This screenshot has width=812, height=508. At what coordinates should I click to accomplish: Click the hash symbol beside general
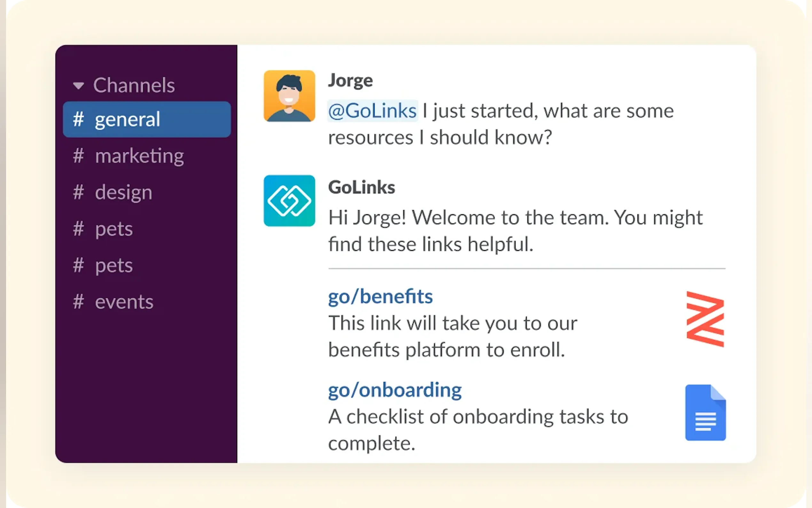click(78, 119)
